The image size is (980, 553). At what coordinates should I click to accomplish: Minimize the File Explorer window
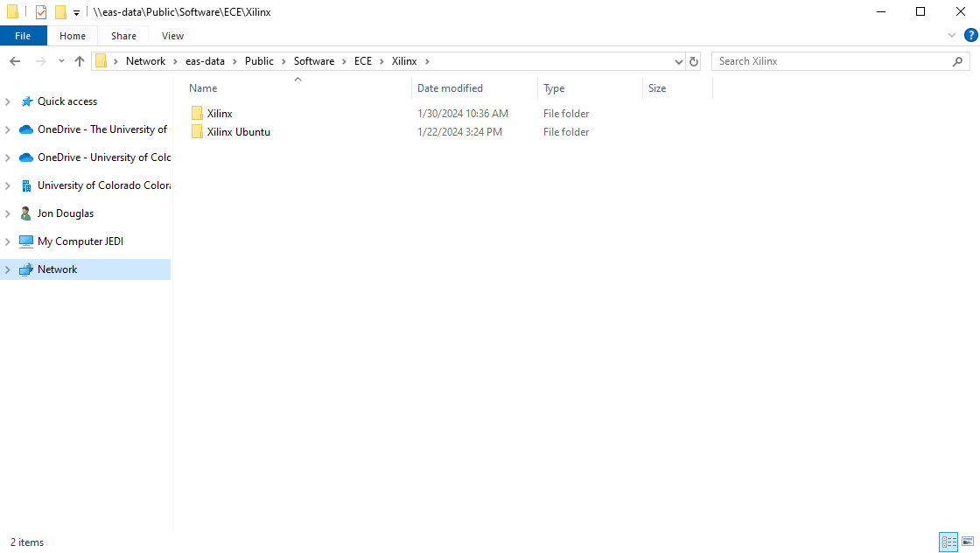[881, 12]
